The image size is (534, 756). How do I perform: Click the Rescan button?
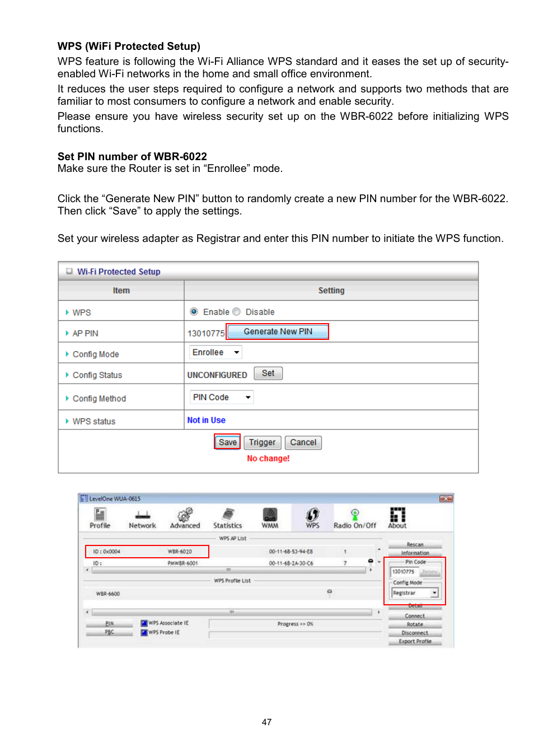415,544
